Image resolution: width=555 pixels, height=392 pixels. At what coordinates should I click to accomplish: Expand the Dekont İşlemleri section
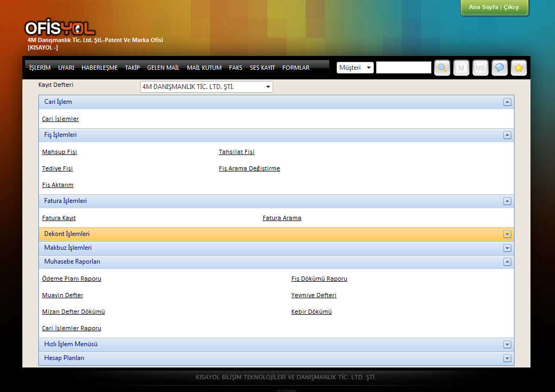[x=507, y=234]
